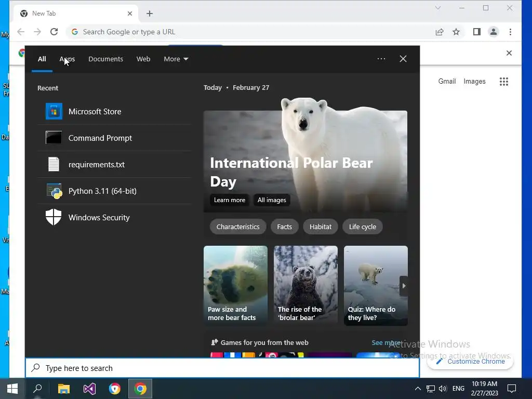Switch to the Apps search tab
Image resolution: width=532 pixels, height=399 pixels.
coord(67,59)
